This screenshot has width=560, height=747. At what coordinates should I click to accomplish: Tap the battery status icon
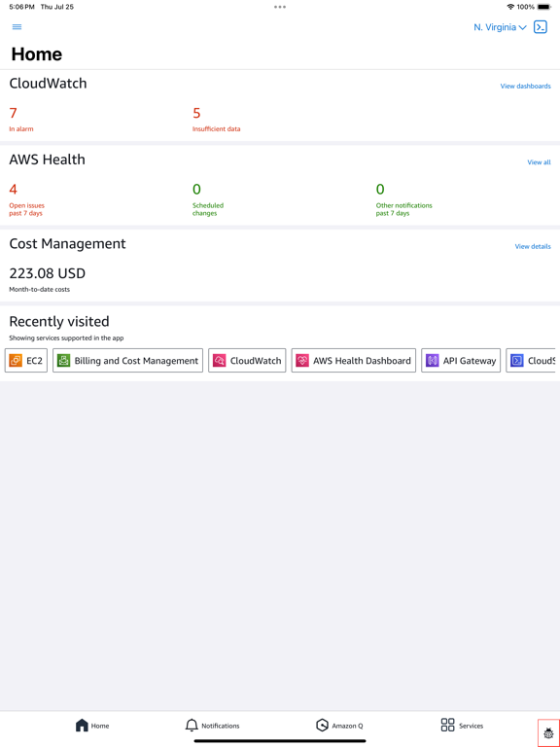coord(544,7)
